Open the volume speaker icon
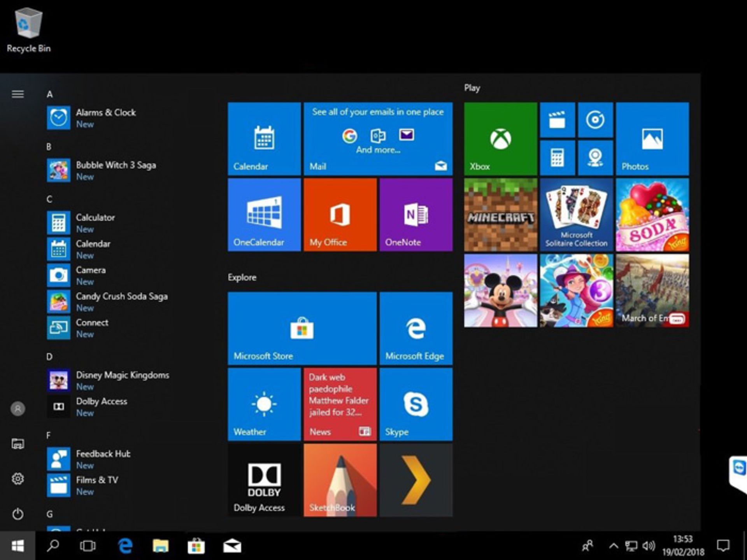 [649, 546]
